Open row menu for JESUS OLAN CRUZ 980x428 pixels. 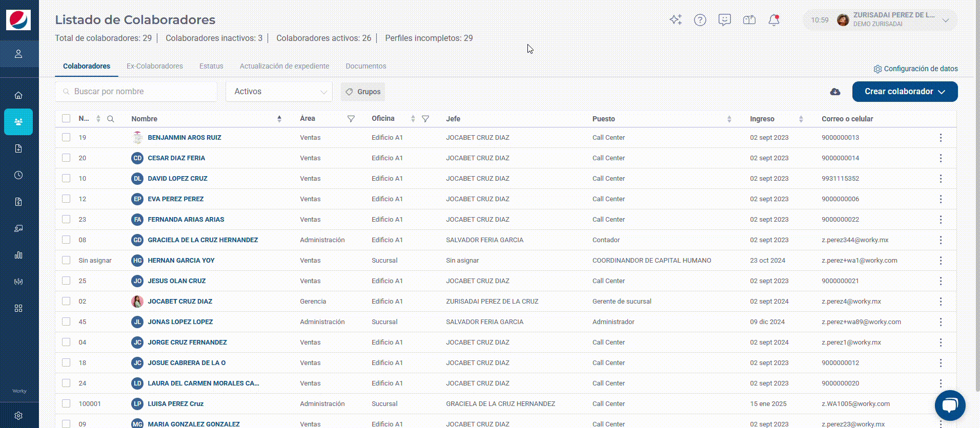941,281
